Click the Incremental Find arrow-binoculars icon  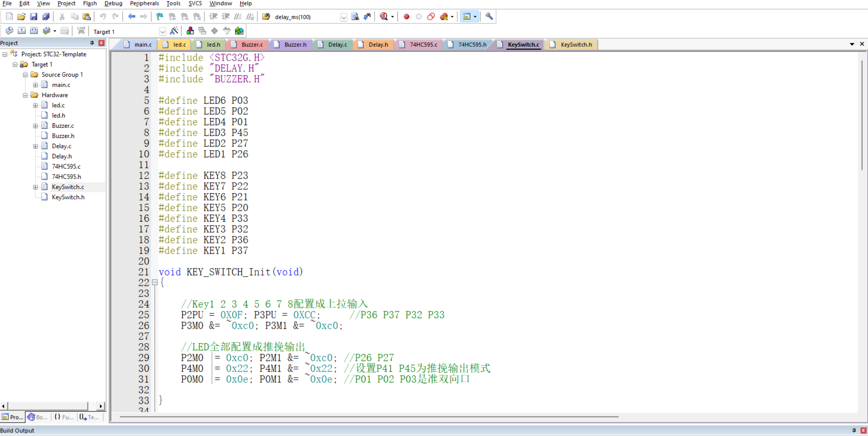pyautogui.click(x=367, y=17)
